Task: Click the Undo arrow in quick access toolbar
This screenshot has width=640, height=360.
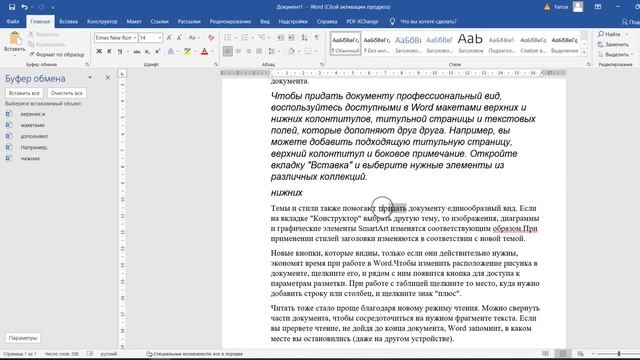Action: click(x=24, y=7)
